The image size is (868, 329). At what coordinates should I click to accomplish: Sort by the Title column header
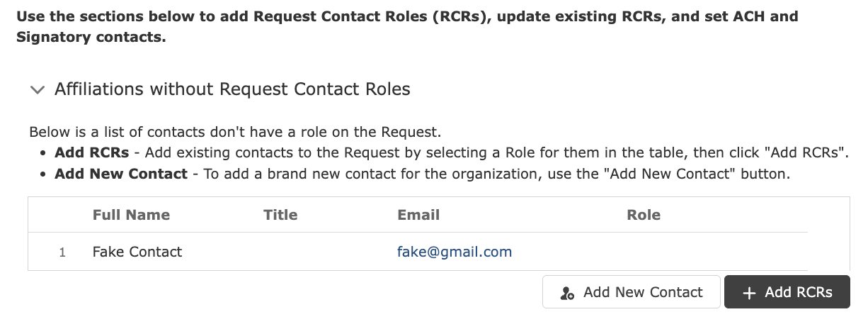point(280,215)
